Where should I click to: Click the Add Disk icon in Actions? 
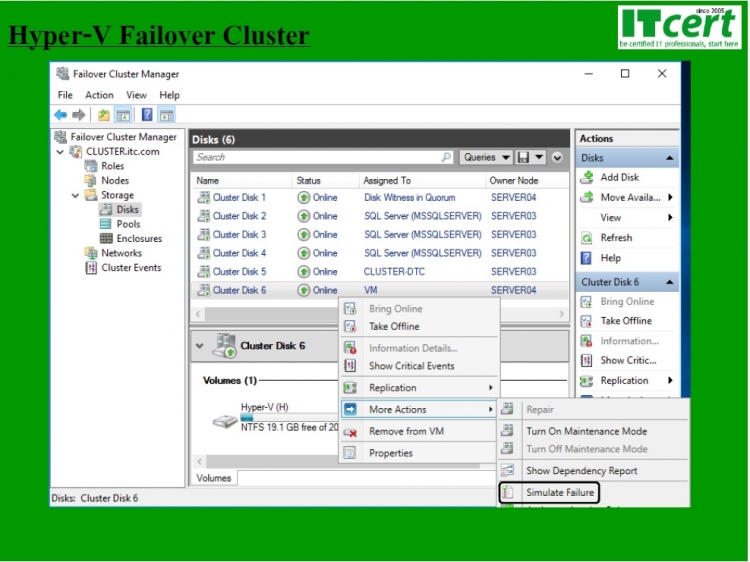[587, 177]
